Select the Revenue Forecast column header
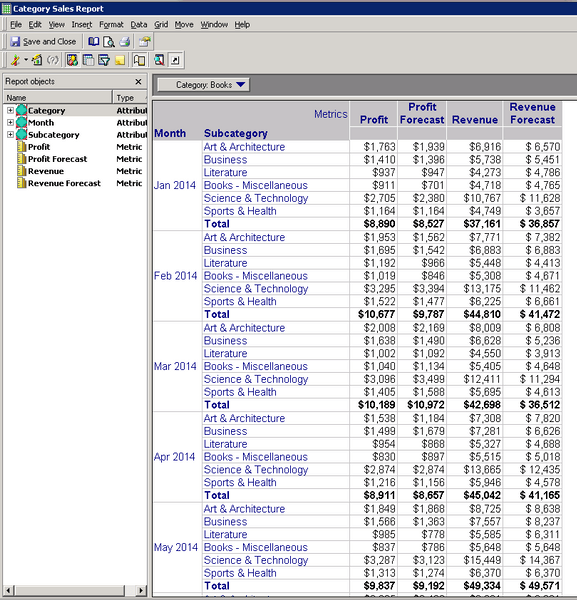 tap(532, 114)
